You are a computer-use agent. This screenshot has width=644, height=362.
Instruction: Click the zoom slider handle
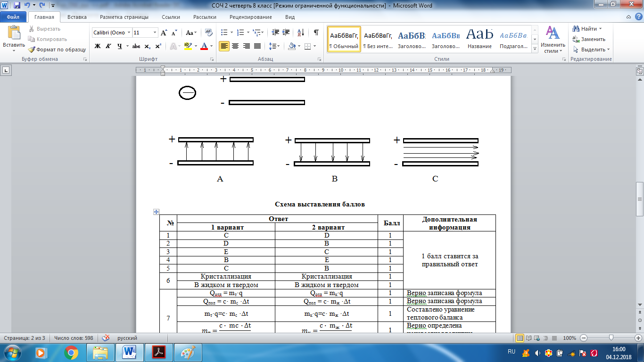(x=611, y=338)
